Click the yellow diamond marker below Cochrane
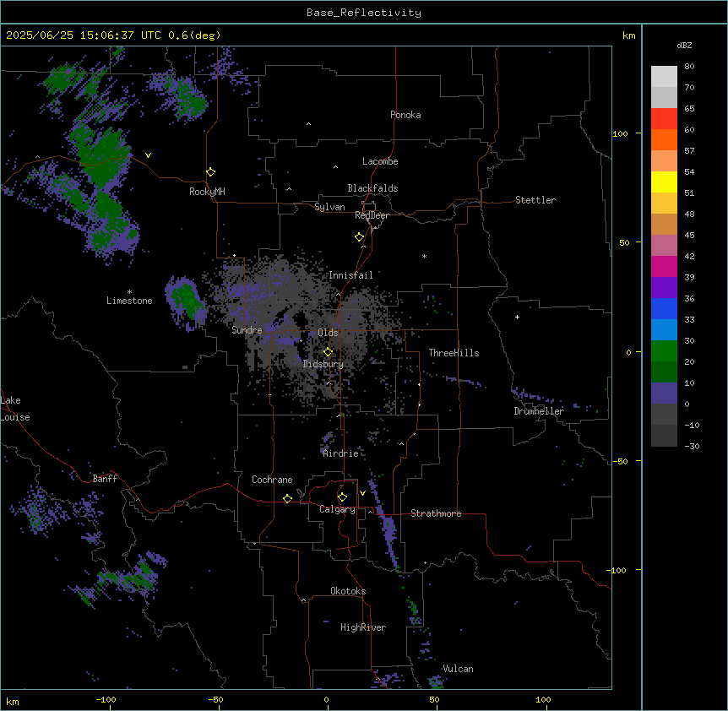Viewport: 728px width, 711px height. click(287, 498)
